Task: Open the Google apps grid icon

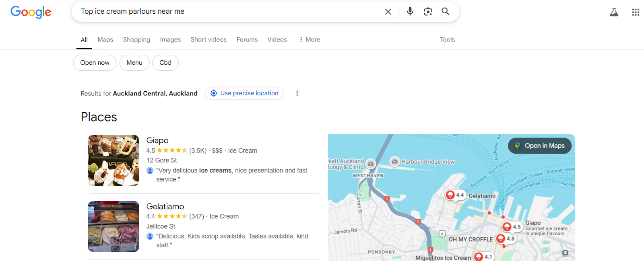Action: [x=636, y=12]
